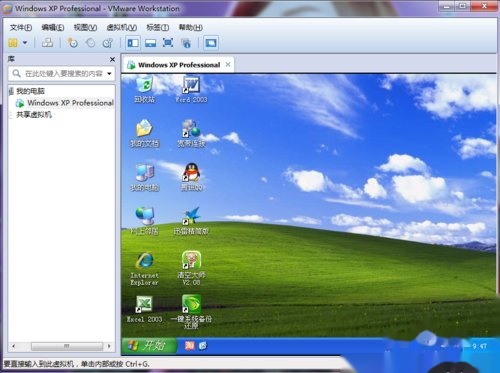The width and height of the screenshot is (500, 373).
Task: Toggle the console view icon at the toolbar's end
Action: pyautogui.click(x=211, y=43)
